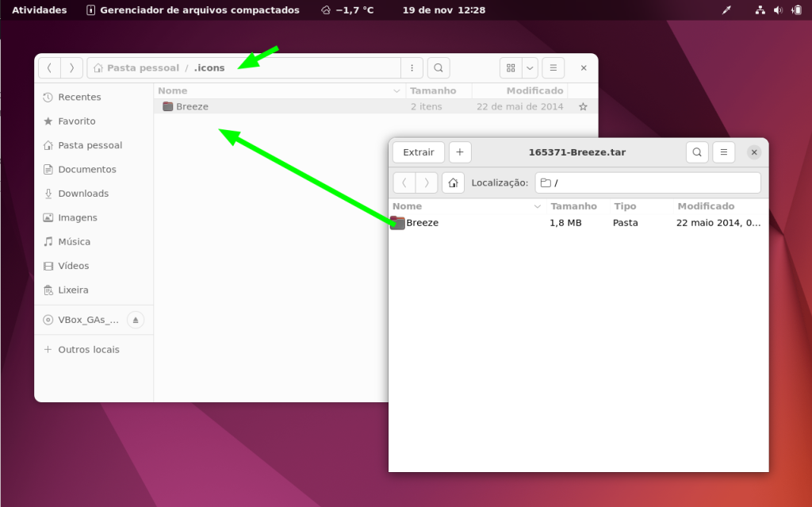Open the view options dropdown chevron
The width and height of the screenshot is (812, 507).
(527, 67)
